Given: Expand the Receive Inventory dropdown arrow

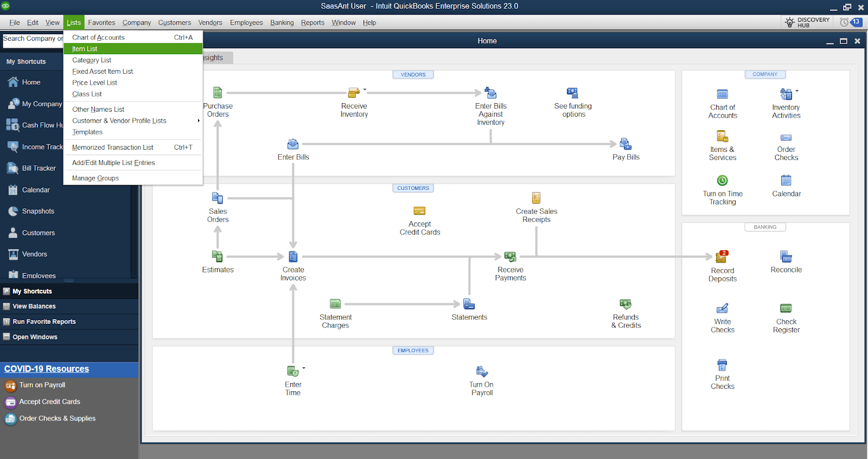Looking at the screenshot, I should [365, 90].
